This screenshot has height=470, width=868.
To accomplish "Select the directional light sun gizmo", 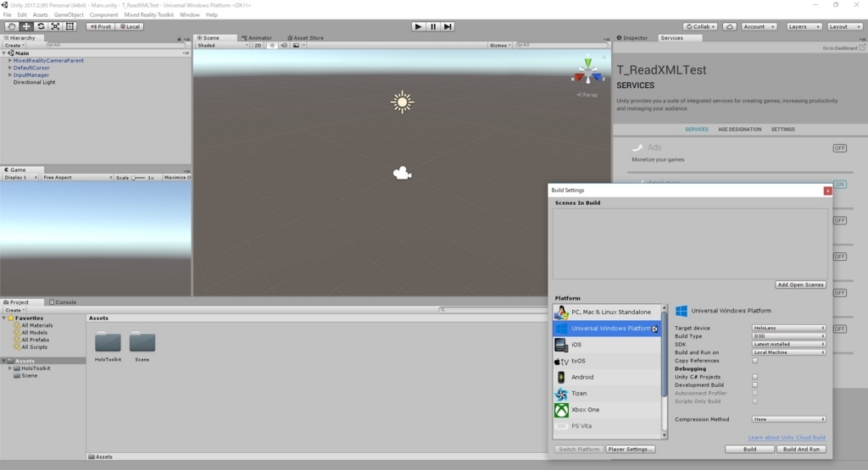I will coord(402,102).
